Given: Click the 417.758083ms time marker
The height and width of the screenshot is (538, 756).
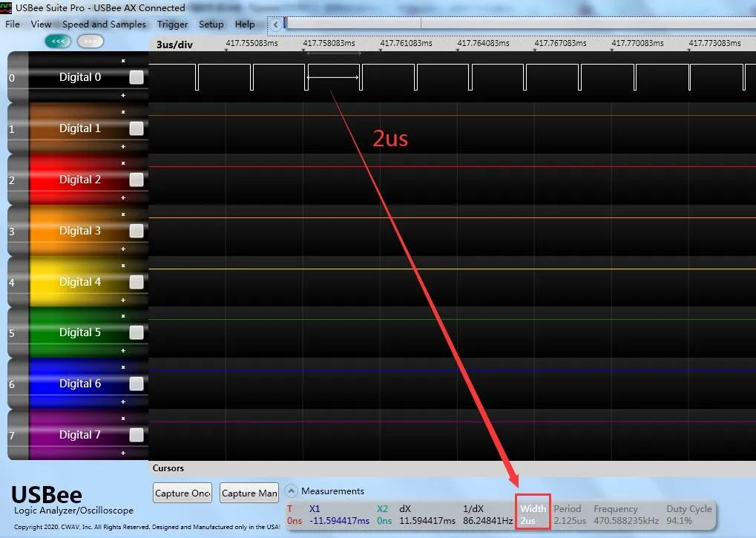Looking at the screenshot, I should pos(329,43).
